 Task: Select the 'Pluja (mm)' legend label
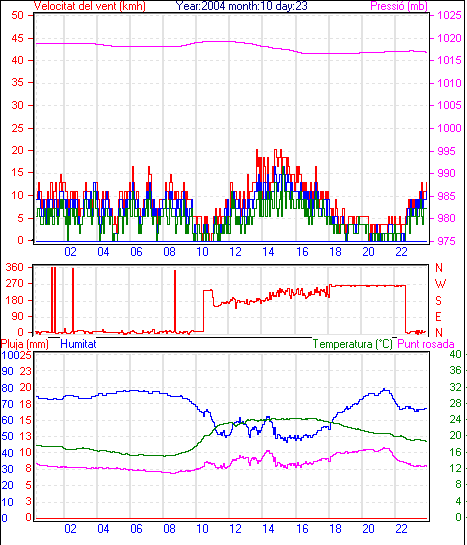25,344
